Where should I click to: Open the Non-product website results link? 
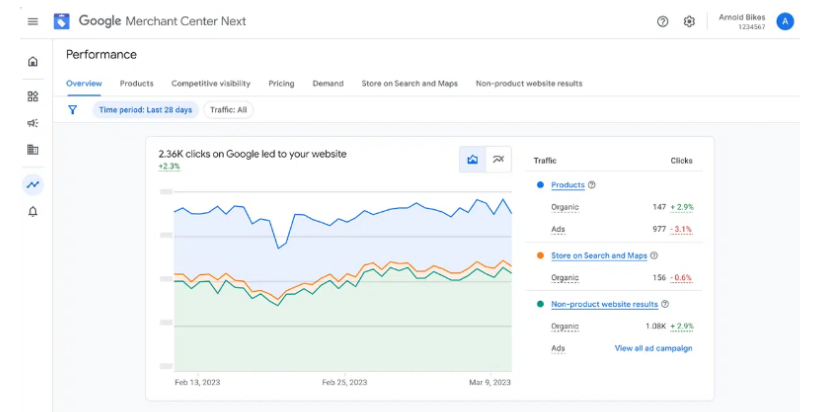[604, 304]
